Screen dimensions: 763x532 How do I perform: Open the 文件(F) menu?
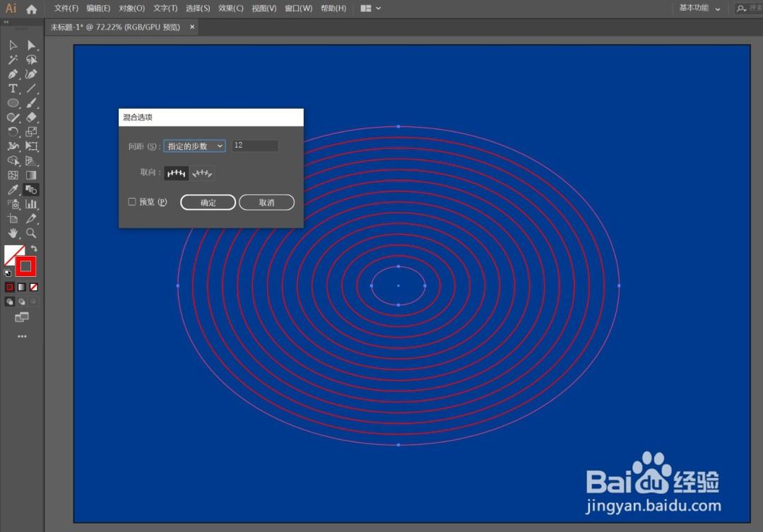66,8
